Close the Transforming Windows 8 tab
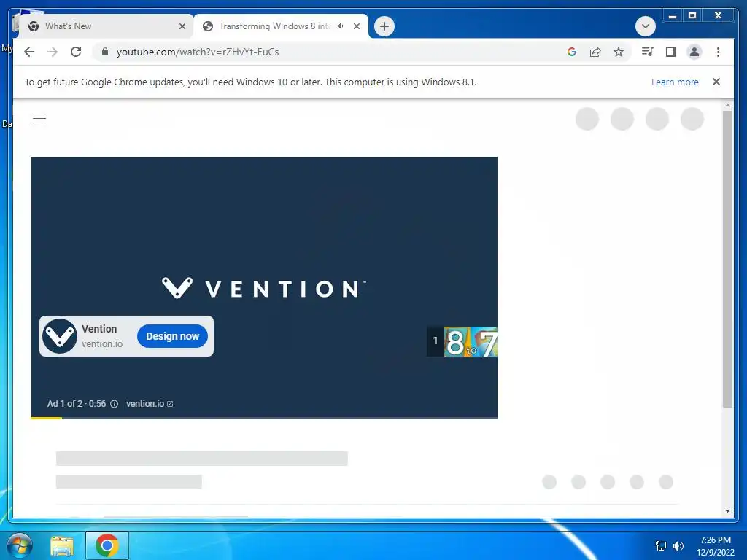 [x=356, y=26]
